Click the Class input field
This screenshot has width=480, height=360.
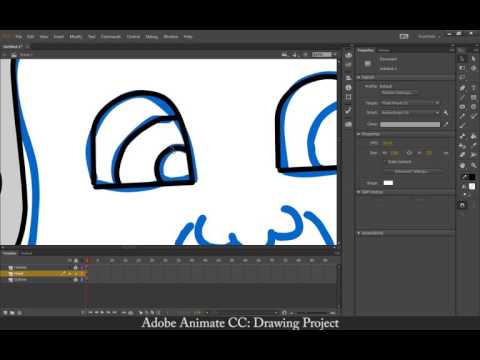(410, 124)
